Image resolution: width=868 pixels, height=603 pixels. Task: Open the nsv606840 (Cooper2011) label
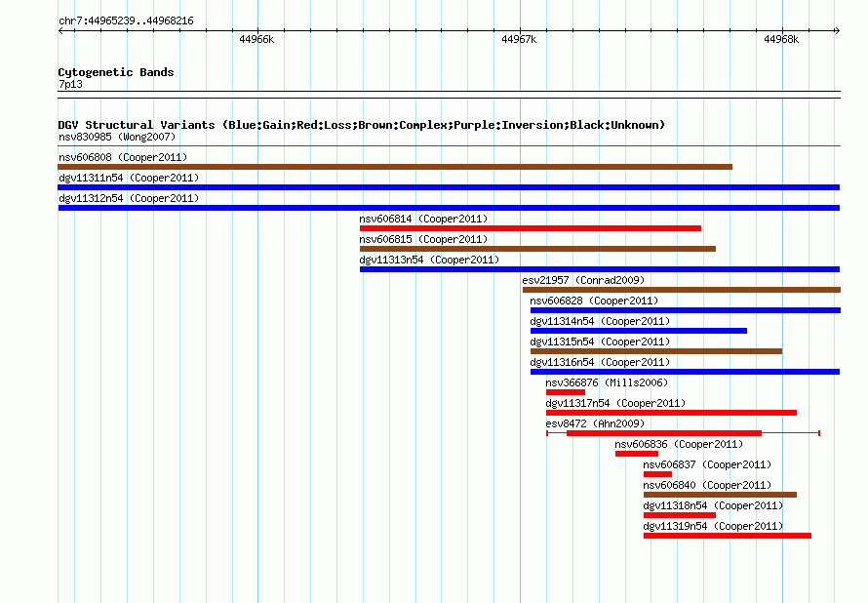point(707,485)
